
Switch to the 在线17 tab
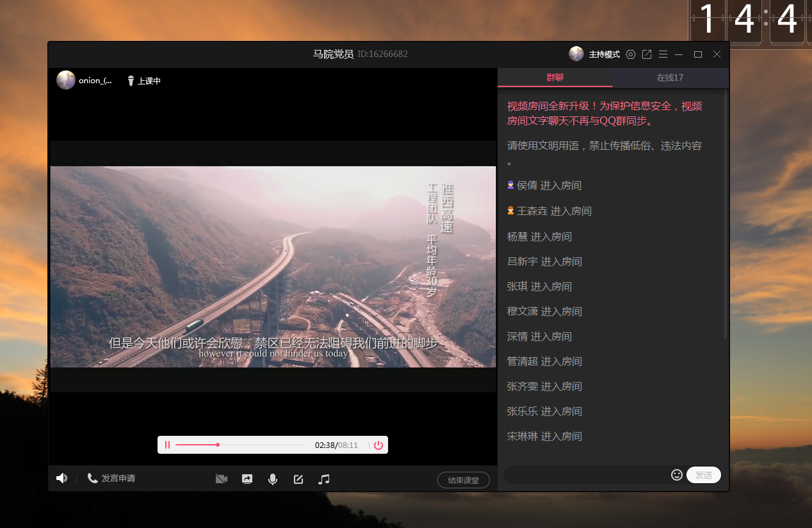670,77
